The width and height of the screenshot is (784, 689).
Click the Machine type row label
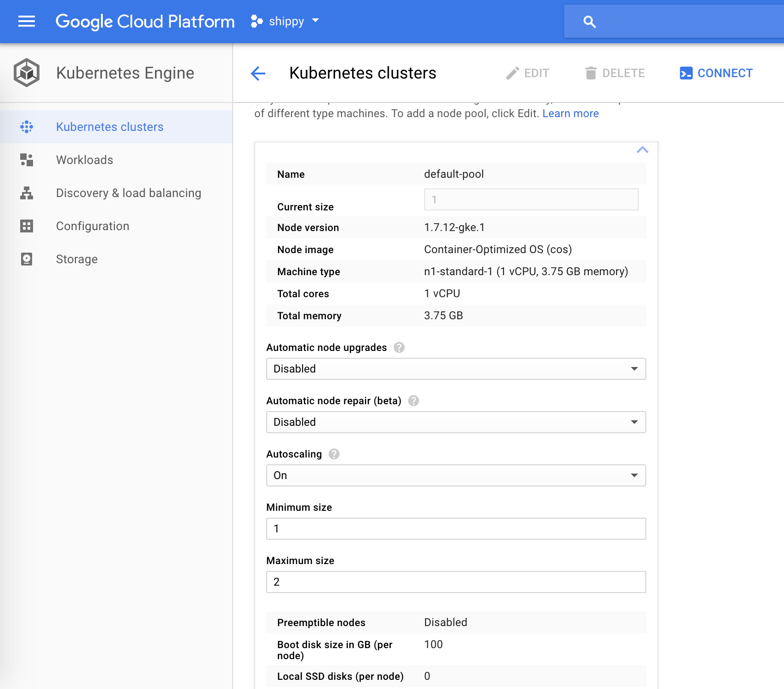pyautogui.click(x=308, y=271)
